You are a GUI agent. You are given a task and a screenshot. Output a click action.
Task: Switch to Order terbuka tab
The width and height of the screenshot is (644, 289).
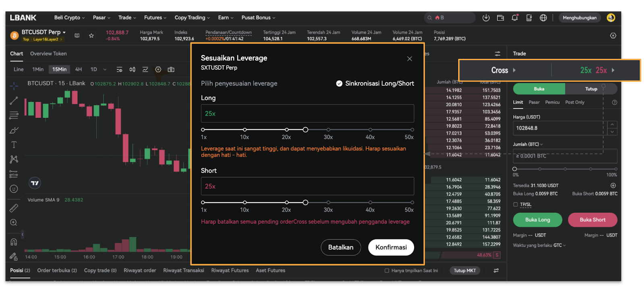pyautogui.click(x=57, y=270)
